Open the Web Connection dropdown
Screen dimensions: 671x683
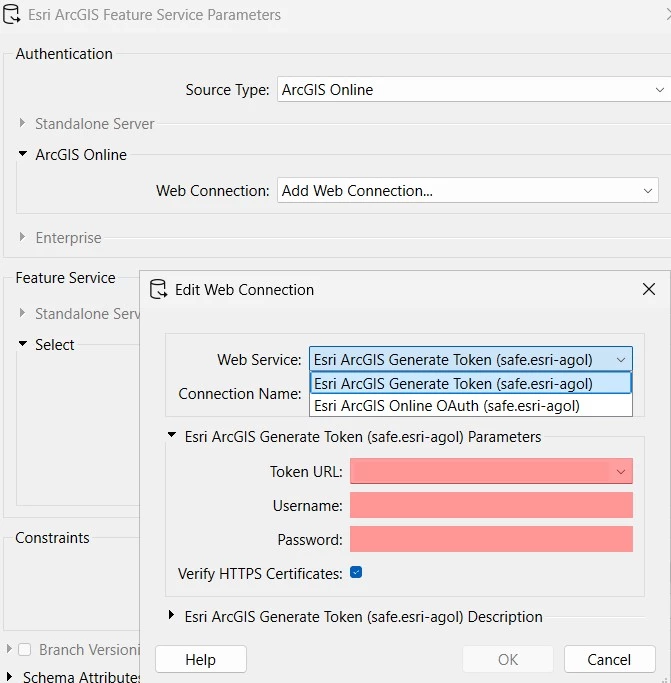pyautogui.click(x=468, y=190)
